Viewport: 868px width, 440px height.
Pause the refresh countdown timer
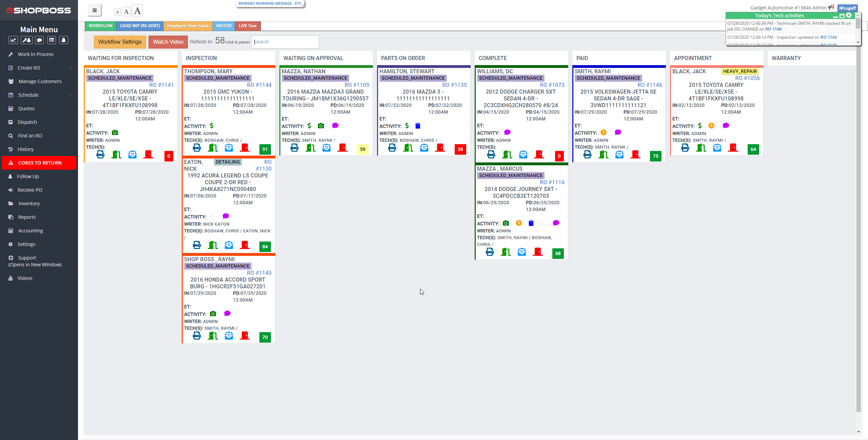pos(220,41)
